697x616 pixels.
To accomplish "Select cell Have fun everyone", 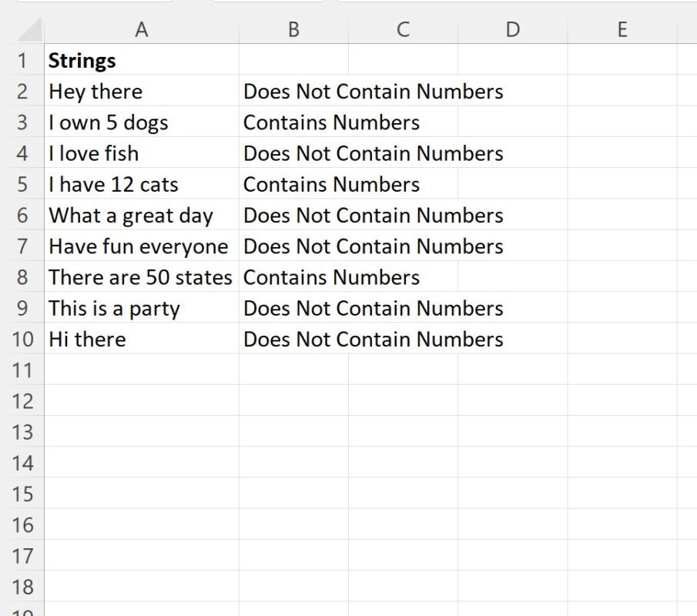I will 142,246.
